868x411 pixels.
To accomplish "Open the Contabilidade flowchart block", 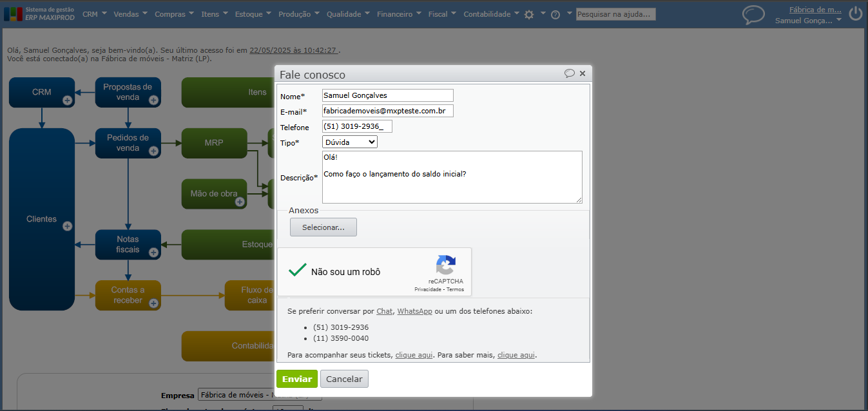I will point(229,346).
